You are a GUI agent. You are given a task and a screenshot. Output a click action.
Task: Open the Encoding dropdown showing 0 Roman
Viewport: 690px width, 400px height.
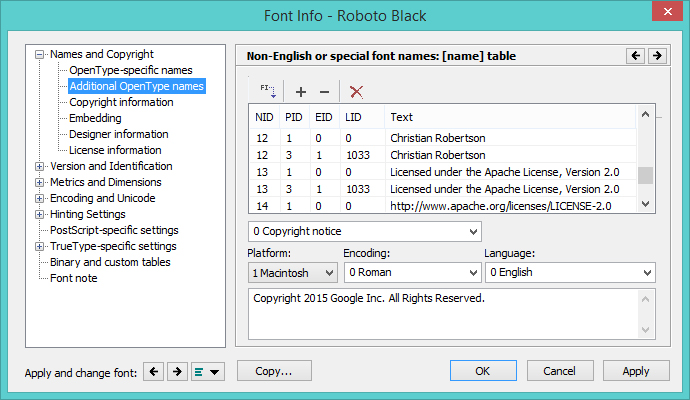tap(412, 273)
